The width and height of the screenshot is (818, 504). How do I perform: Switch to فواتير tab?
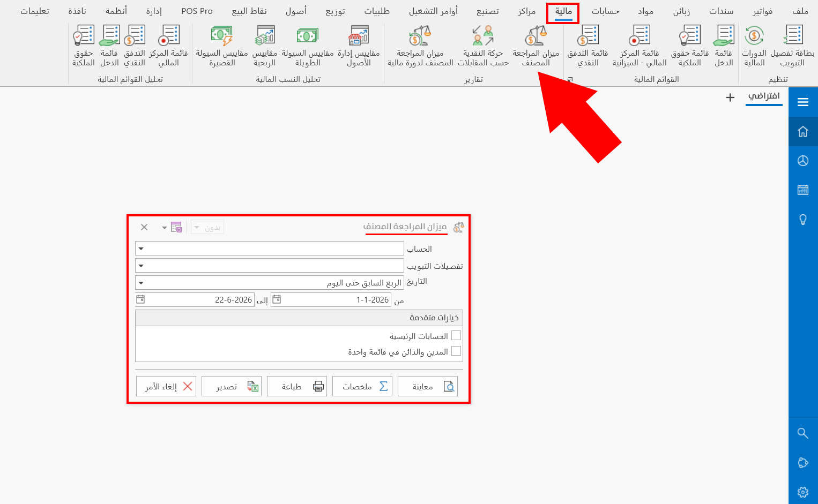click(763, 11)
